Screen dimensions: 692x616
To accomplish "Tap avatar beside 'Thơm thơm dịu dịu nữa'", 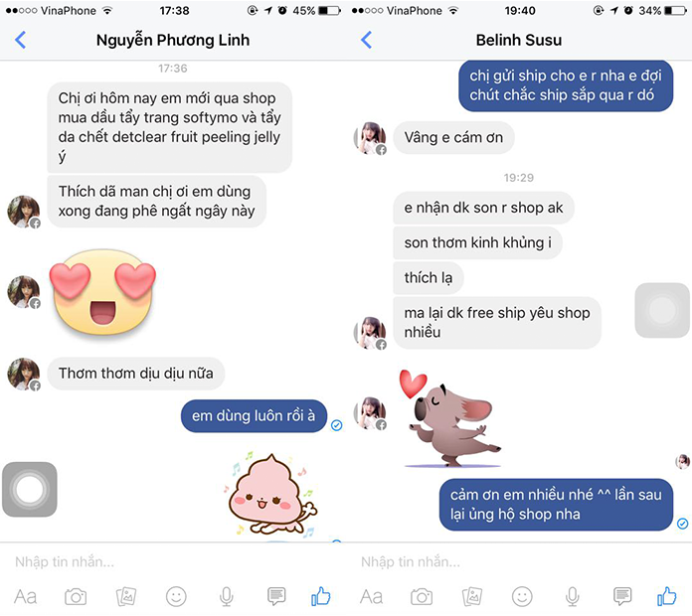I will coord(24,374).
